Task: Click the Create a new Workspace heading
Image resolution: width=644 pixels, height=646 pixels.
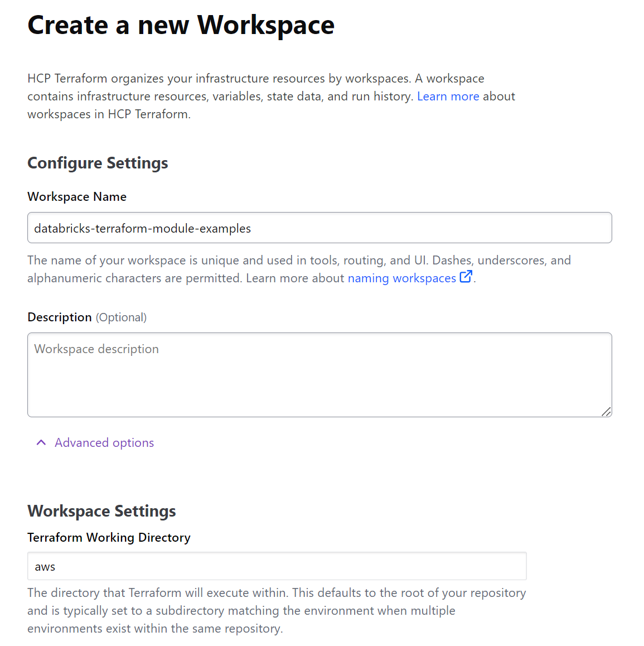Action: [181, 25]
